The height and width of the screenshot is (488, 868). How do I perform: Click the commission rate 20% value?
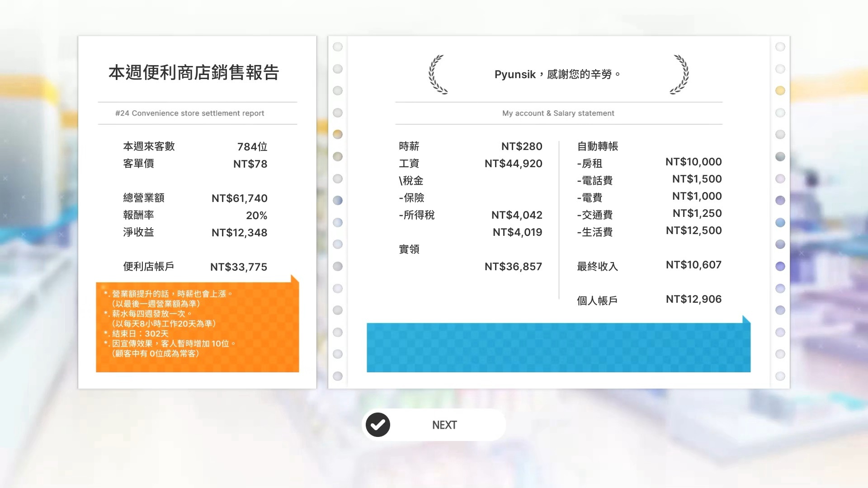pos(256,216)
